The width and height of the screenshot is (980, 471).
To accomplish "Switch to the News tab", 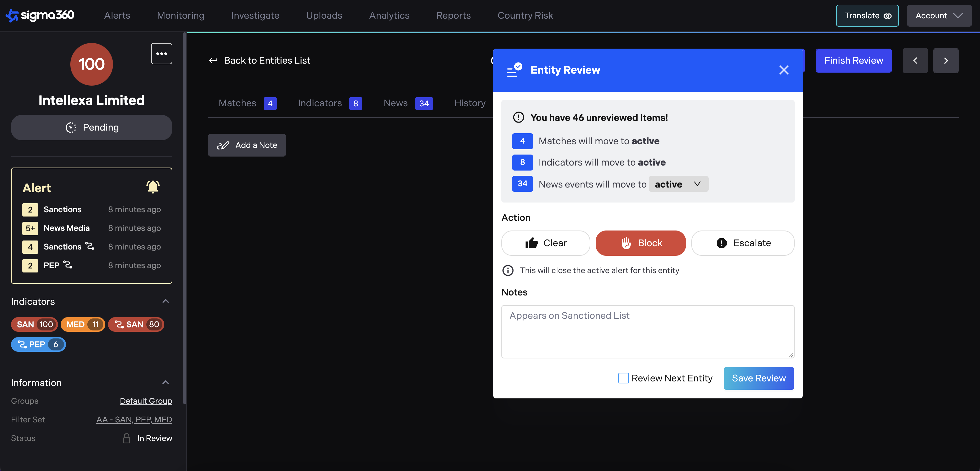I will pos(395,103).
